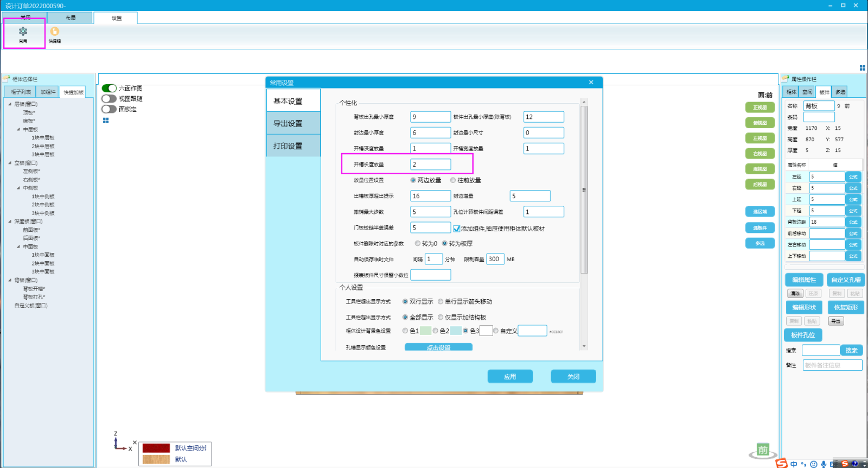This screenshot has width=868, height=468.
Task: Select 往前放量 radio option
Action: tap(453, 180)
